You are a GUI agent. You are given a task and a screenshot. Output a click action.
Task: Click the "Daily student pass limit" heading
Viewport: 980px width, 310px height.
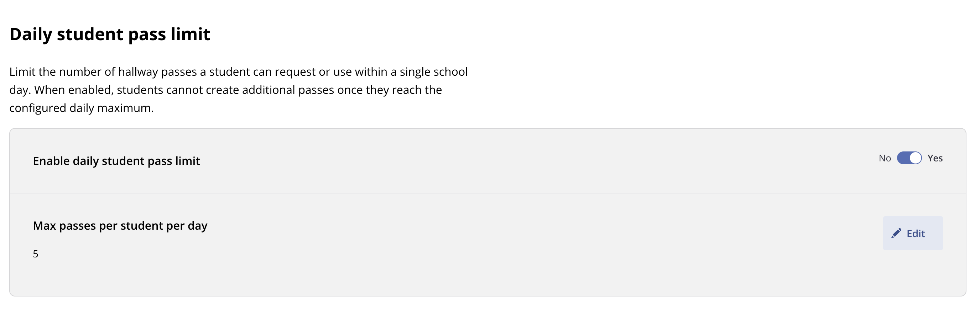point(110,34)
